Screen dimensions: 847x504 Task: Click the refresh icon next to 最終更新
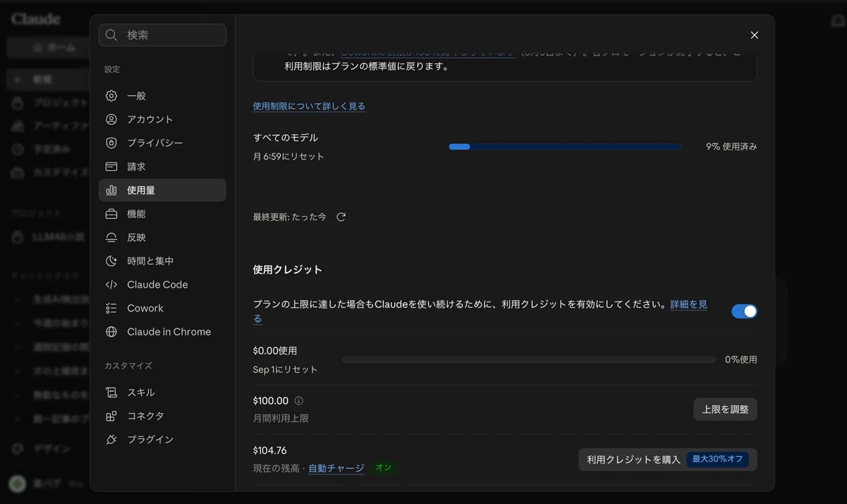click(x=341, y=217)
